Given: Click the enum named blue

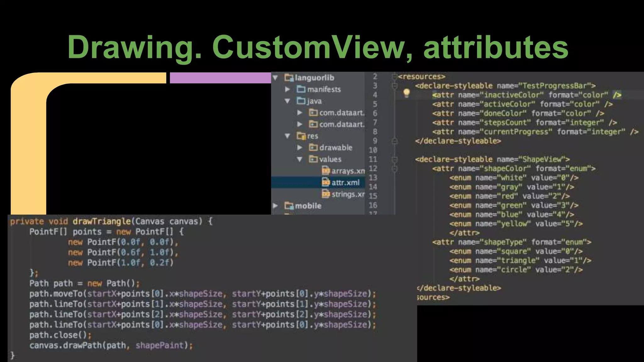Looking at the screenshot, I should [512, 215].
